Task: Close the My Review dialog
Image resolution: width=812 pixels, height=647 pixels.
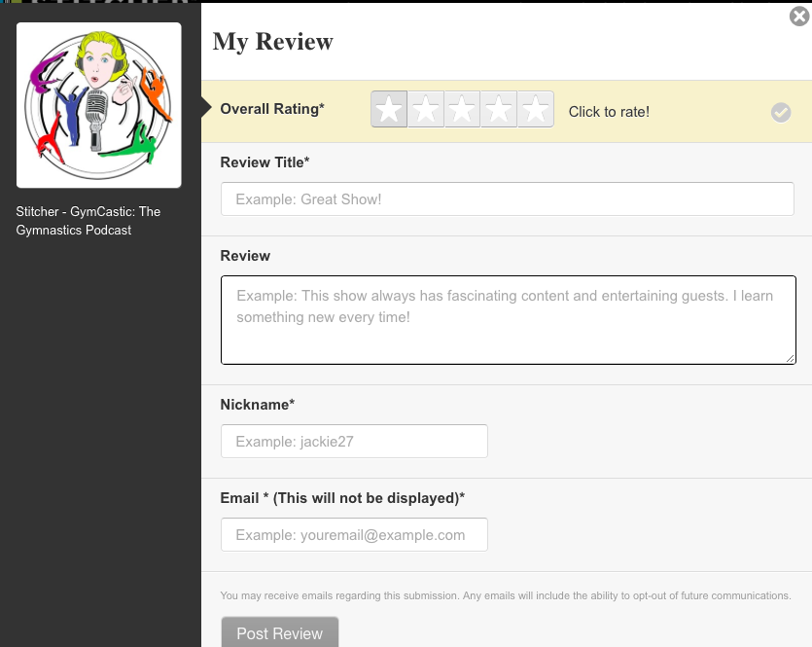Action: click(x=799, y=17)
